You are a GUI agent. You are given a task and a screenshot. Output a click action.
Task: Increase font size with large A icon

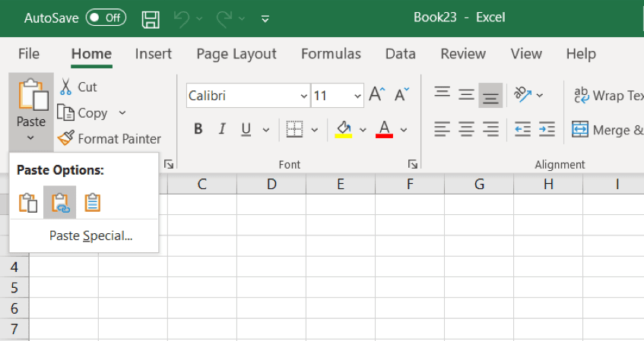(x=376, y=95)
